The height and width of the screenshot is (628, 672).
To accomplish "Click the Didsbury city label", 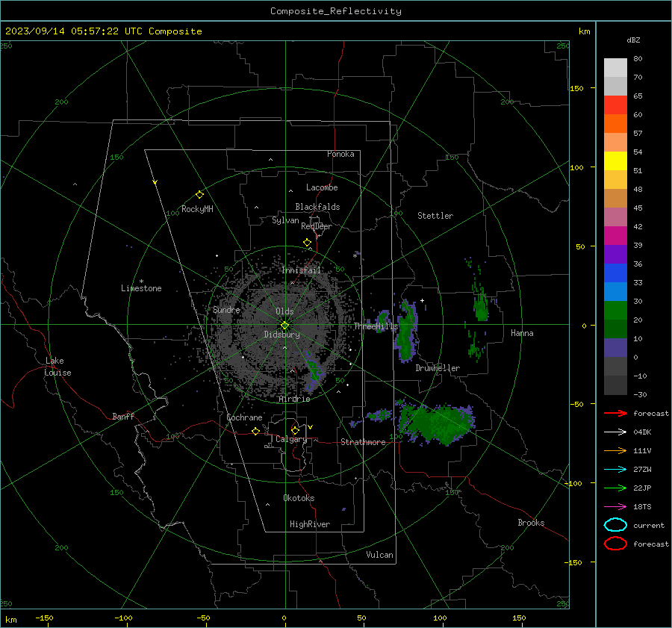I will point(281,335).
